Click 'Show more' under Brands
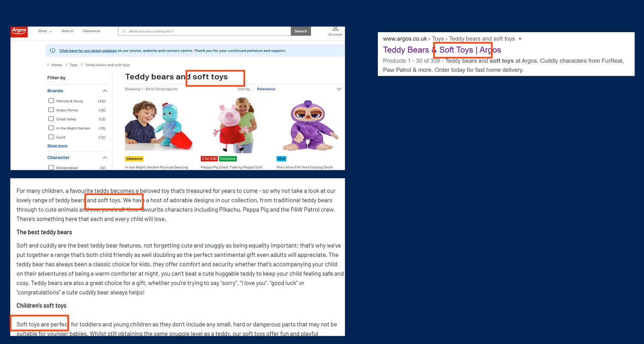 [x=57, y=146]
